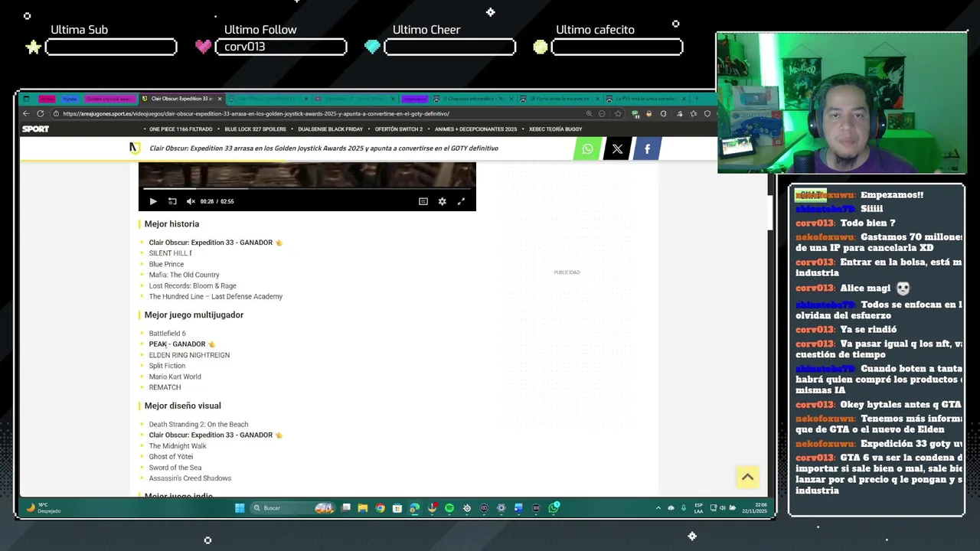This screenshot has width=980, height=551.
Task: Open 'ANIMES + DECEPCIONANTES 2025' link
Action: pos(475,129)
